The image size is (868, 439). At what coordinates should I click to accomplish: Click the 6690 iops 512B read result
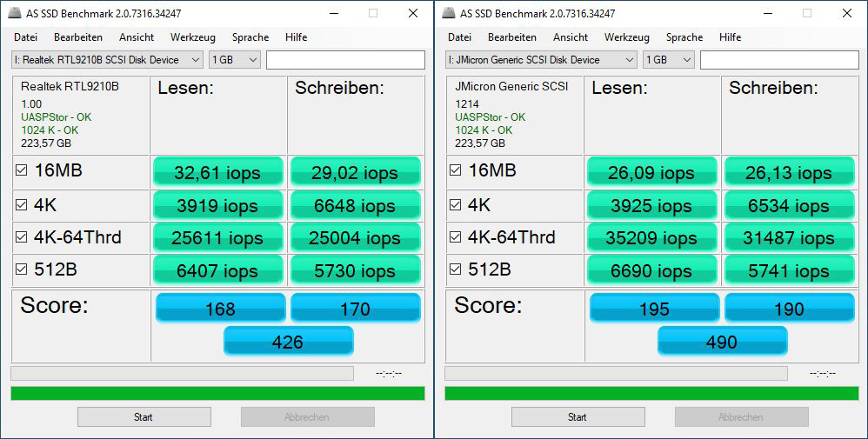(x=651, y=270)
